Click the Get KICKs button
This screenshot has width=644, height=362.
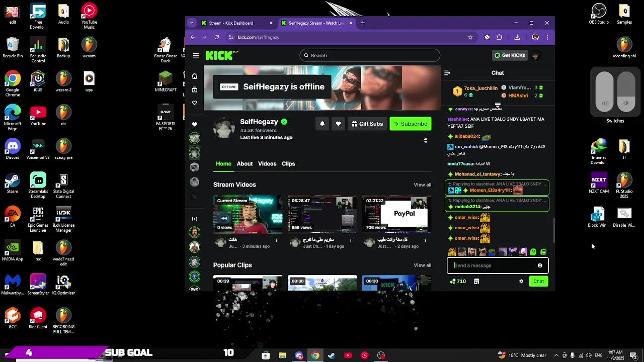510,55
